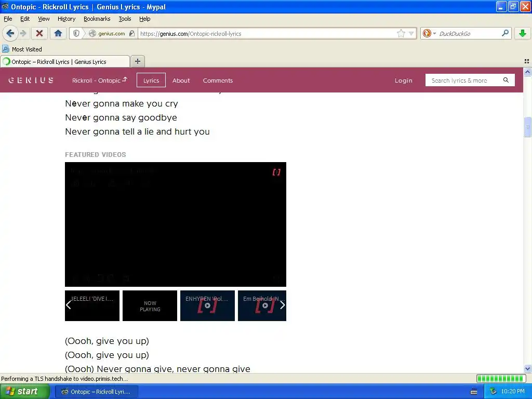Open the History menu
The height and width of the screenshot is (399, 532).
click(66, 19)
